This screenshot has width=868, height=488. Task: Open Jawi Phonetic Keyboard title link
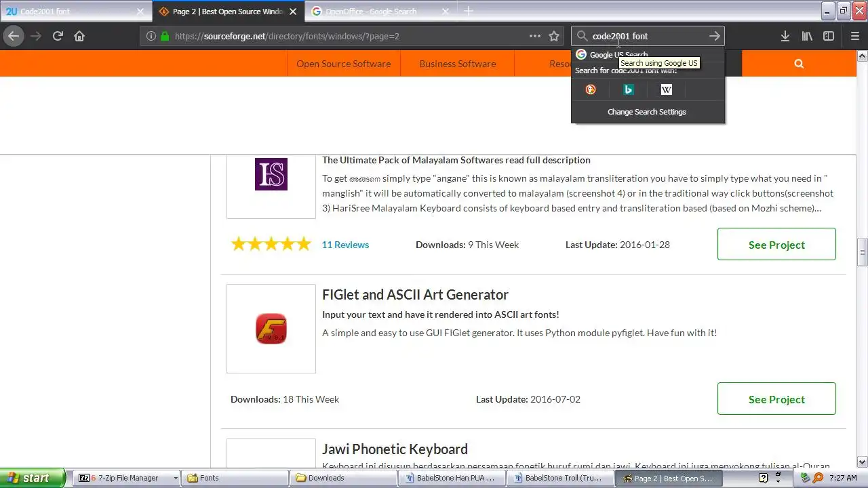pyautogui.click(x=395, y=449)
